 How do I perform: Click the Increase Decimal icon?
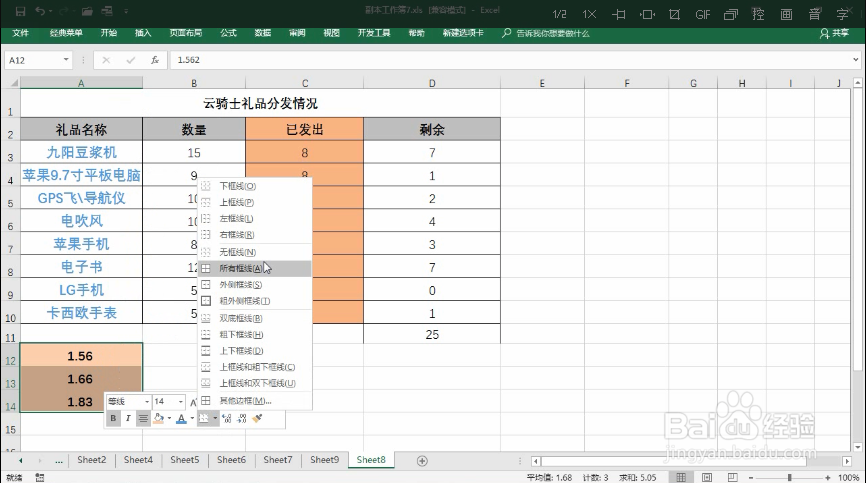226,418
